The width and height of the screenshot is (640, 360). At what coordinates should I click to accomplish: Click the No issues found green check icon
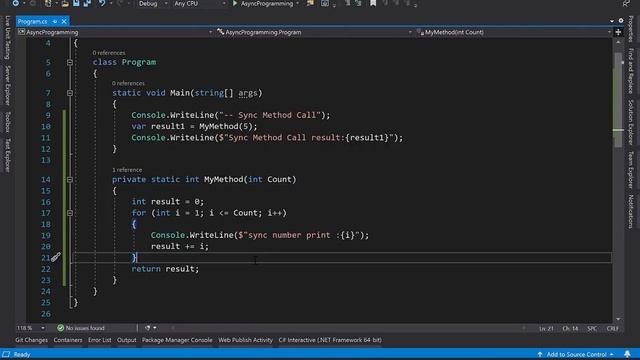coord(61,328)
